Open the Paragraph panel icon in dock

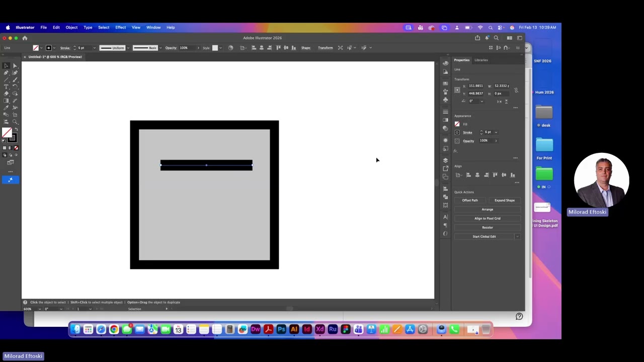tap(445, 225)
